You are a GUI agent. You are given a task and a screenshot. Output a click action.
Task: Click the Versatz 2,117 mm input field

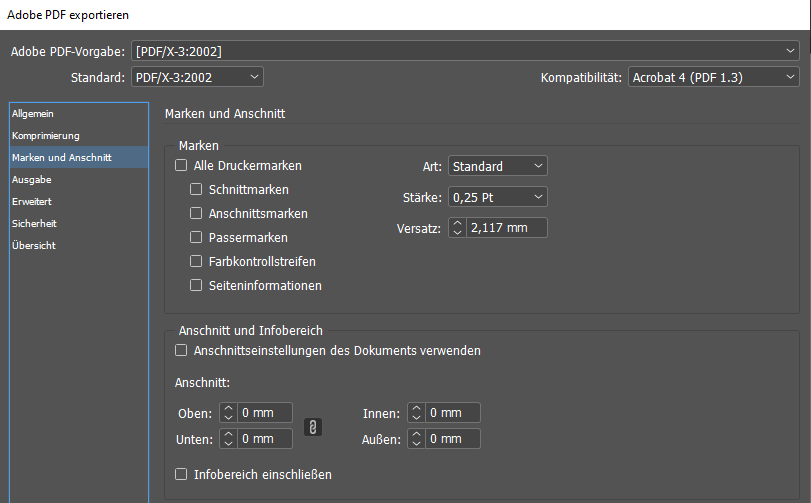[x=506, y=228]
